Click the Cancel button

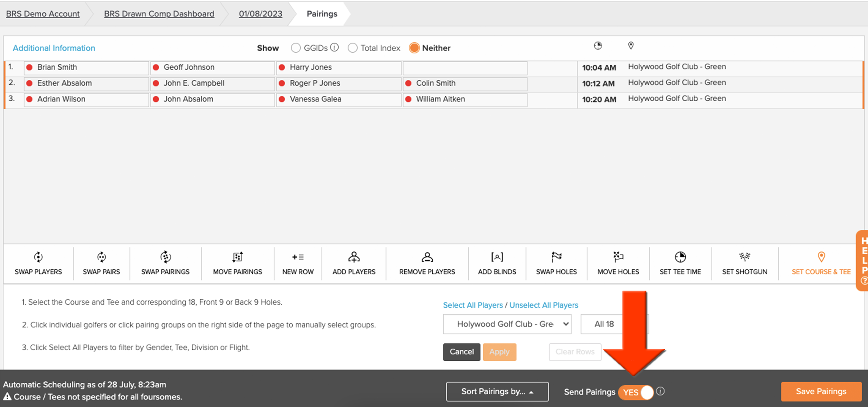[462, 352]
